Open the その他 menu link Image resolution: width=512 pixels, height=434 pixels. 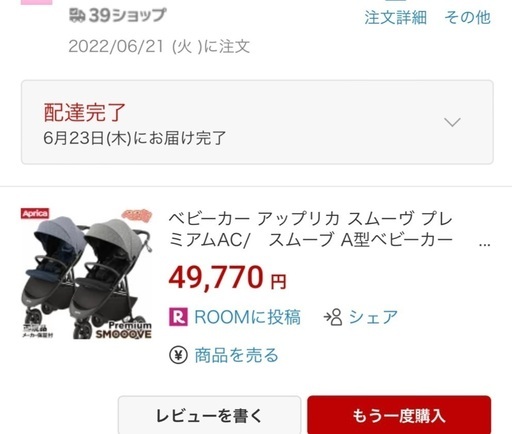(x=468, y=17)
